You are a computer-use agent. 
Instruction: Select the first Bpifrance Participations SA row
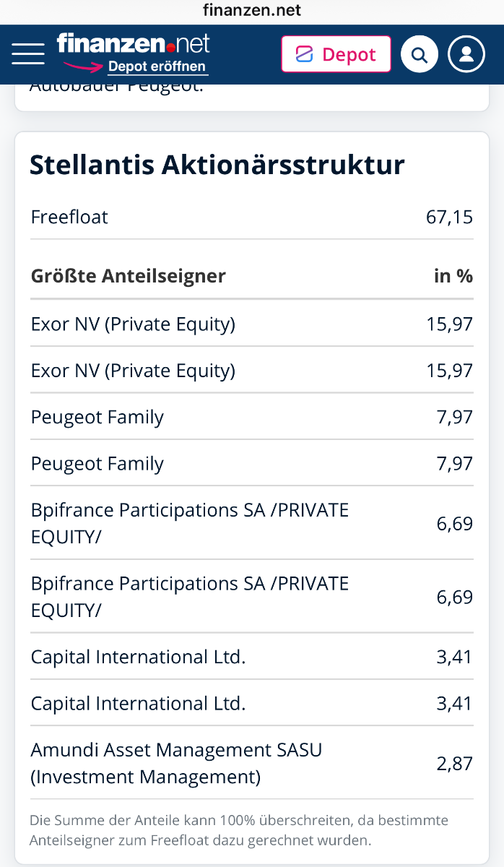tap(252, 522)
